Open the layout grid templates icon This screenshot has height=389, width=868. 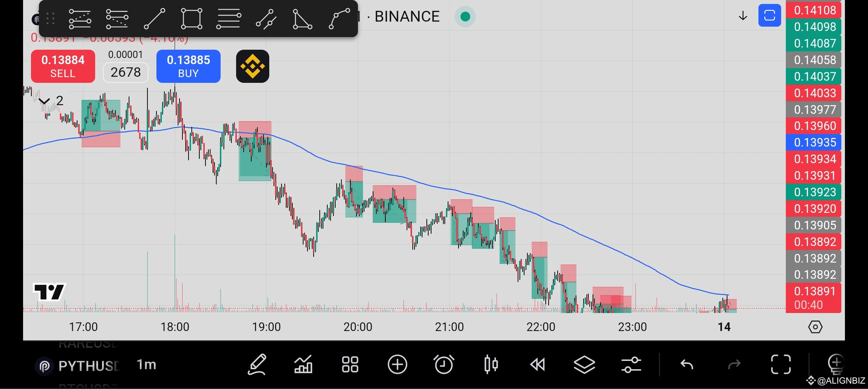350,365
